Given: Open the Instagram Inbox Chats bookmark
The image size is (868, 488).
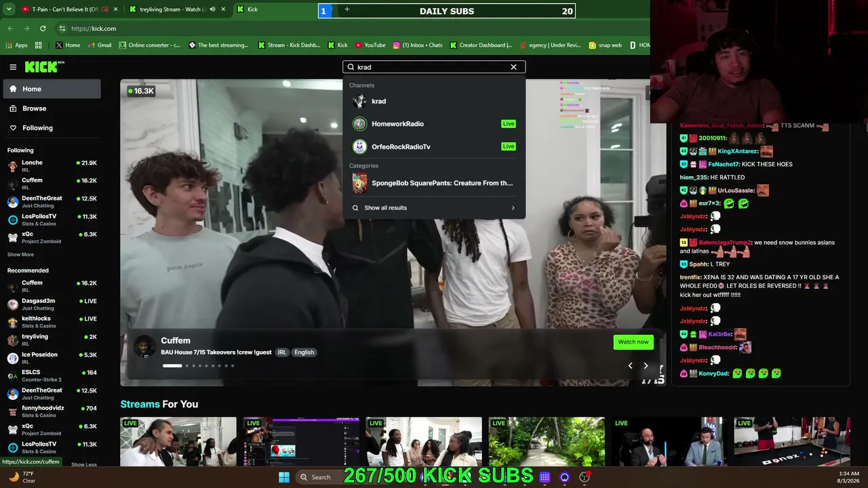Looking at the screenshot, I should click(418, 45).
